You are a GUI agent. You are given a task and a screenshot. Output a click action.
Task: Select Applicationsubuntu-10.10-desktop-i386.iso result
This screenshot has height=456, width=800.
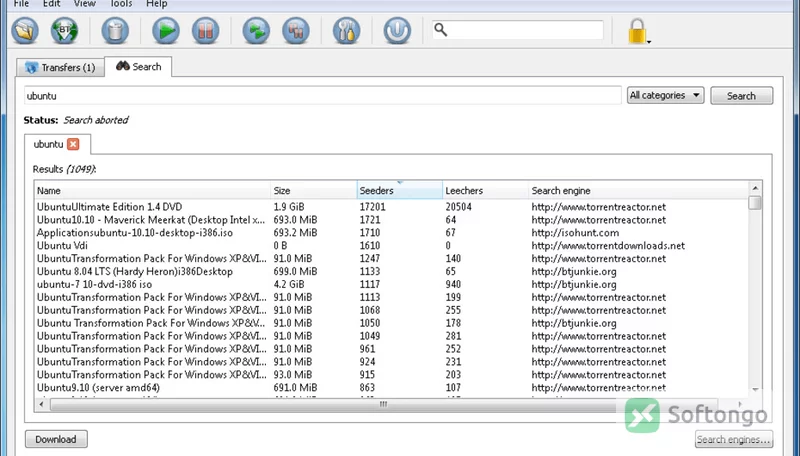135,233
